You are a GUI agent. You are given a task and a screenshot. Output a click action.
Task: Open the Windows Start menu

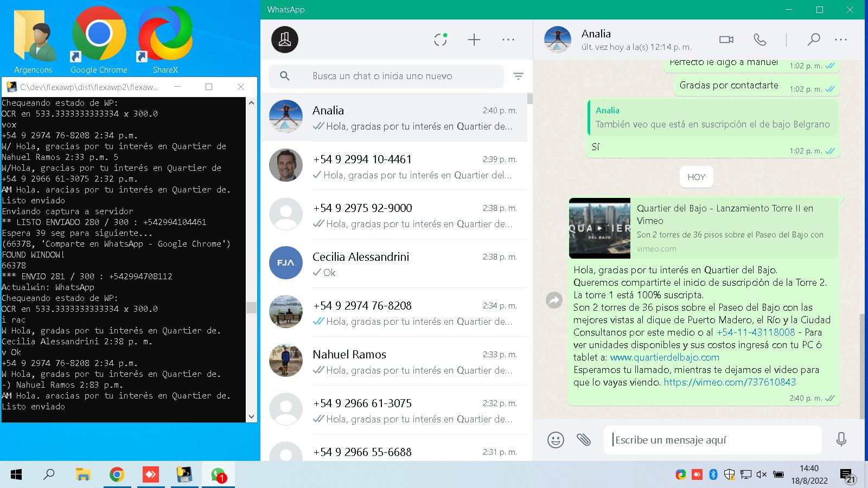point(16,475)
